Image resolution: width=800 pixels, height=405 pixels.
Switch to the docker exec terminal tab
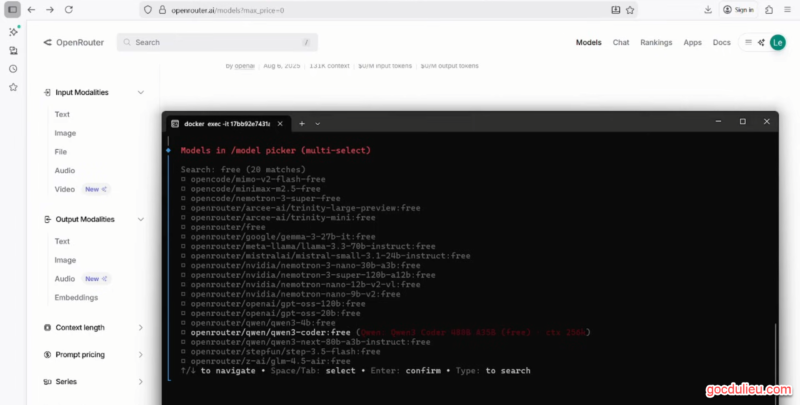(x=226, y=123)
